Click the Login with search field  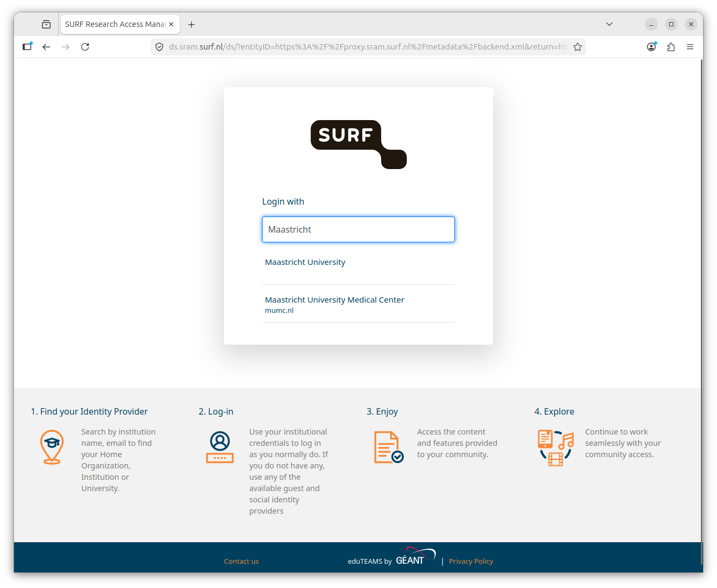pos(359,229)
